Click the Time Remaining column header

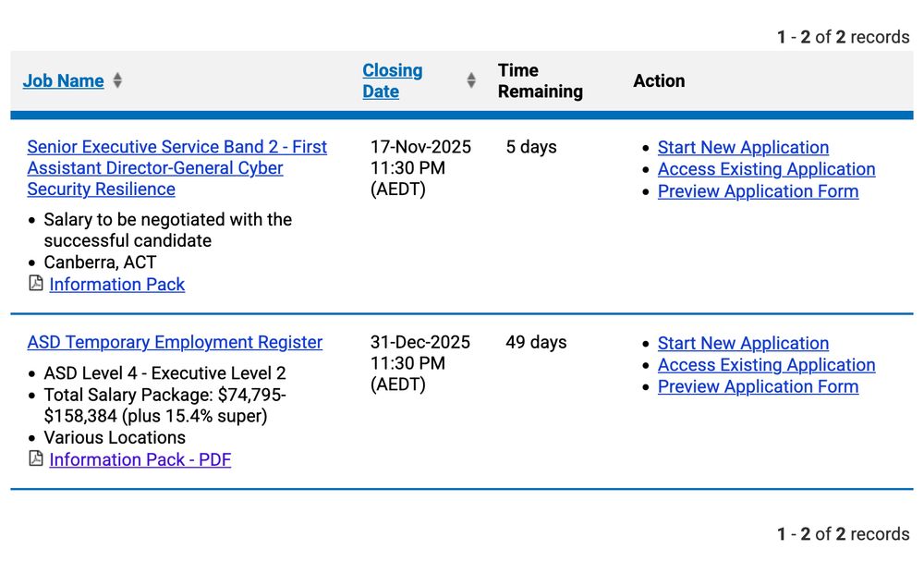point(540,80)
